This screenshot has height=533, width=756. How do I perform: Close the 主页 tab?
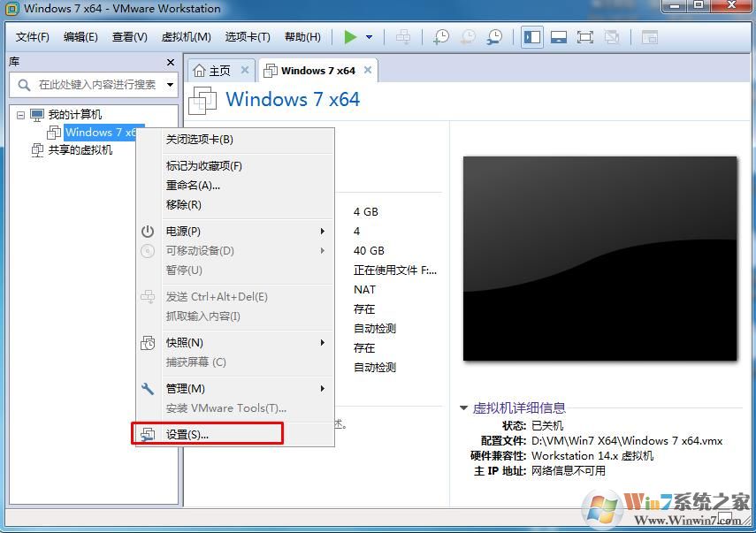(x=245, y=70)
